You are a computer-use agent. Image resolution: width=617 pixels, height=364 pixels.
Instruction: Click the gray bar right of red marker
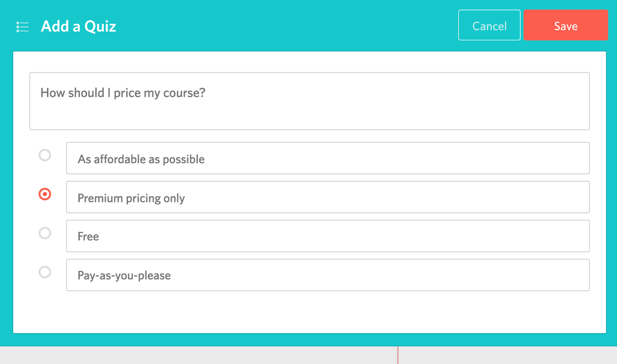[x=501, y=355]
